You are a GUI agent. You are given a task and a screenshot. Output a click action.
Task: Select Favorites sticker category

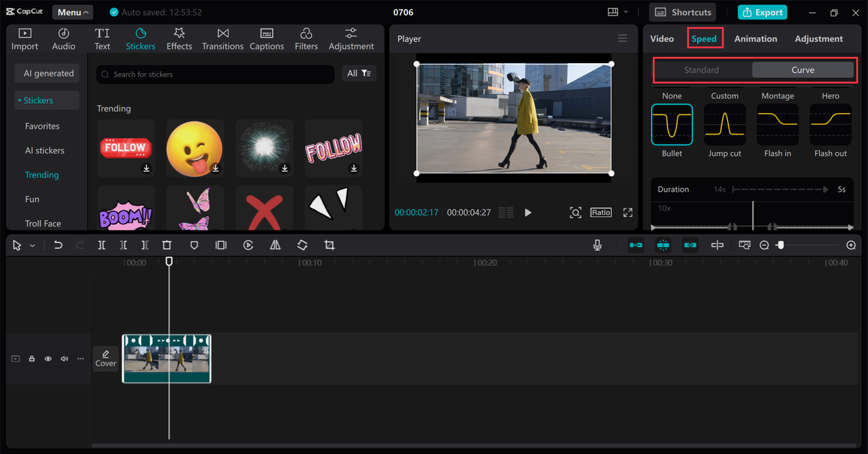coord(42,126)
